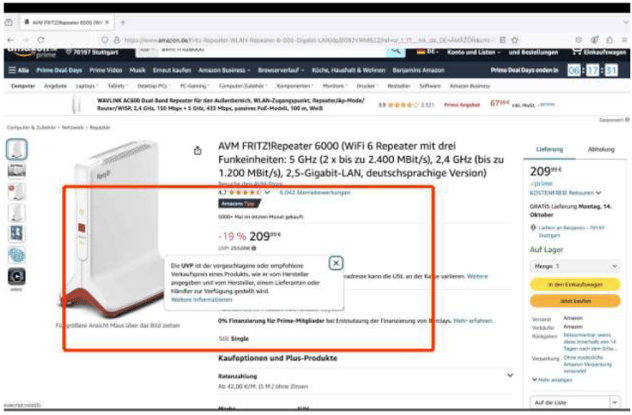Click the browser back arrow
The image size is (632, 415).
(10, 40)
